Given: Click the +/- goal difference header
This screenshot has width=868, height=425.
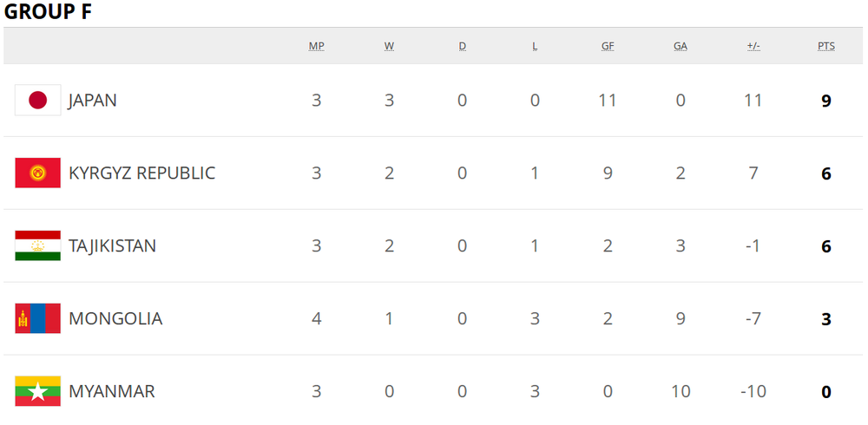Looking at the screenshot, I should coord(753,47).
